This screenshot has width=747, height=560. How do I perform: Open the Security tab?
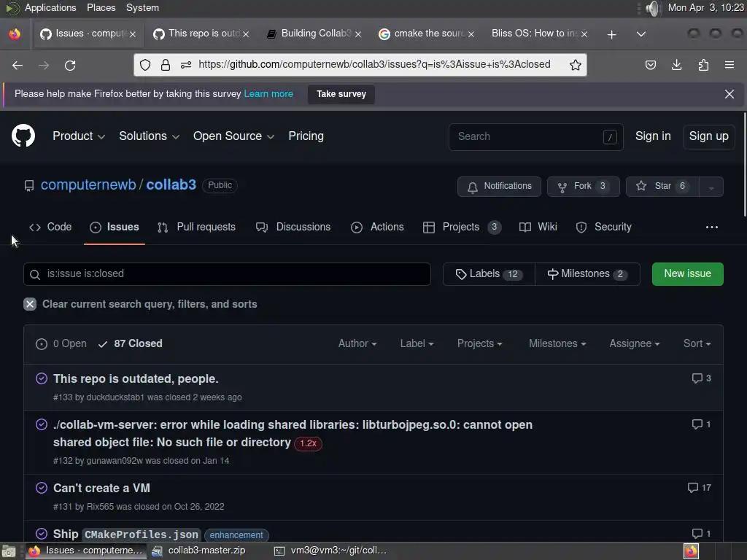tap(603, 227)
